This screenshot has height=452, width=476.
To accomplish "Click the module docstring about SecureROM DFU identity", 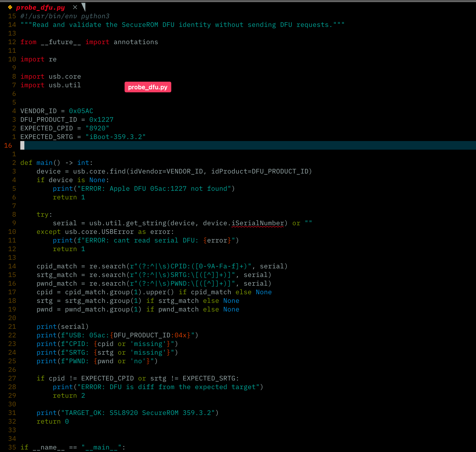I will point(182,25).
